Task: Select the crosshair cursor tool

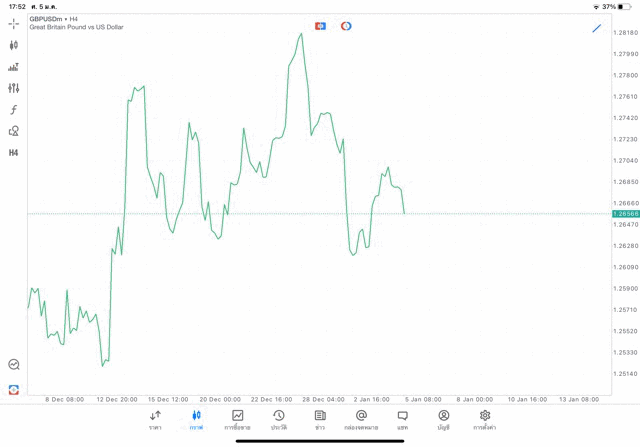Action: 14,23
